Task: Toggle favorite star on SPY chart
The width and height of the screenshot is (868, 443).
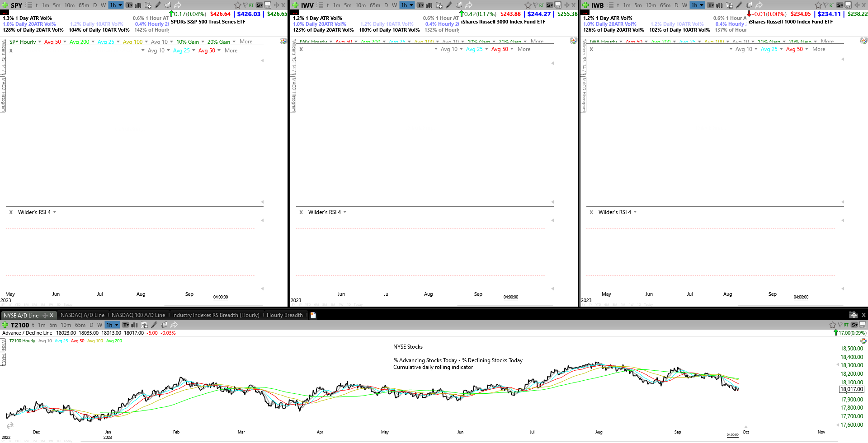Action: pyautogui.click(x=238, y=5)
